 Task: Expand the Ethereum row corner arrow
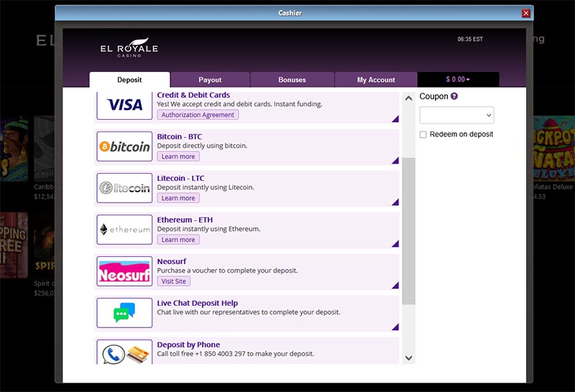395,243
